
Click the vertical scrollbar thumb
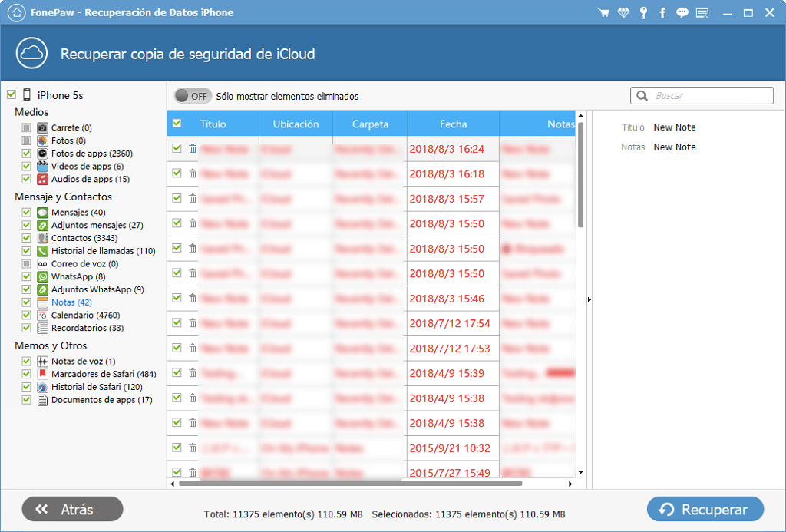pos(580,174)
